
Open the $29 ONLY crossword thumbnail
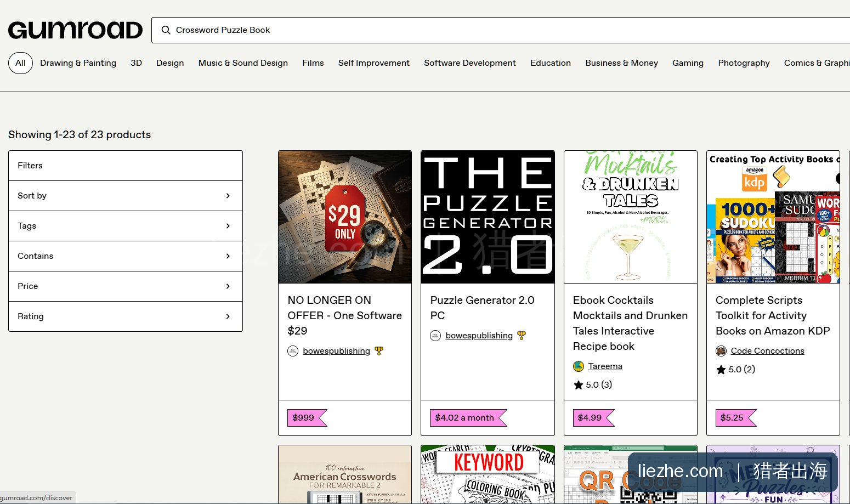[x=345, y=217]
